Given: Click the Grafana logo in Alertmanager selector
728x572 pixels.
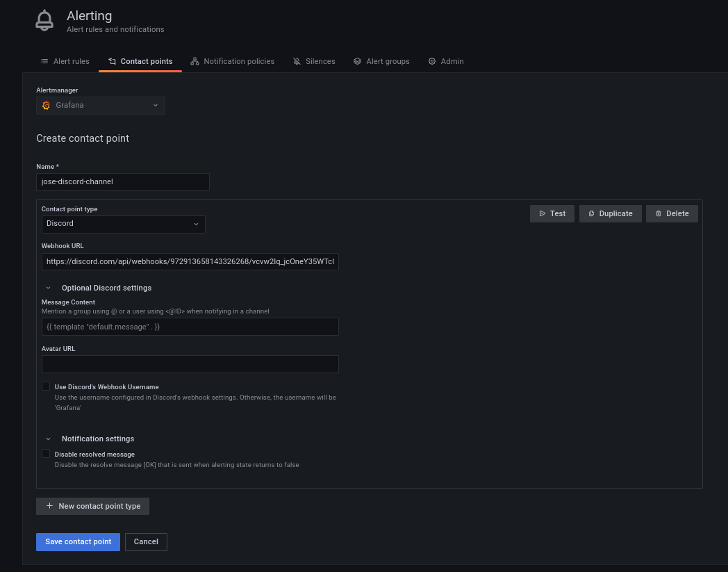Looking at the screenshot, I should coord(46,106).
